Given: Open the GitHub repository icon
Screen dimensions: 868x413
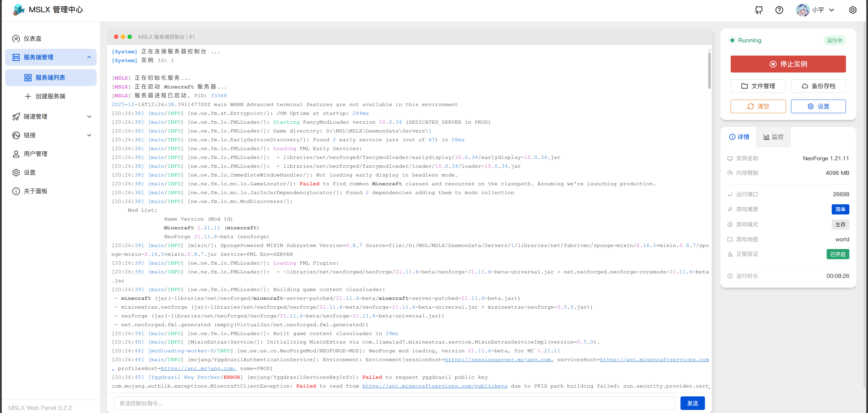Looking at the screenshot, I should [759, 10].
